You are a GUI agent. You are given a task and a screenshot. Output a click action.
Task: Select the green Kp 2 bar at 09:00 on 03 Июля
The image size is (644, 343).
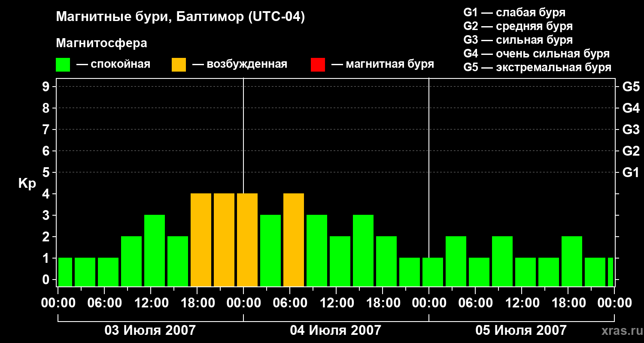[131, 261]
